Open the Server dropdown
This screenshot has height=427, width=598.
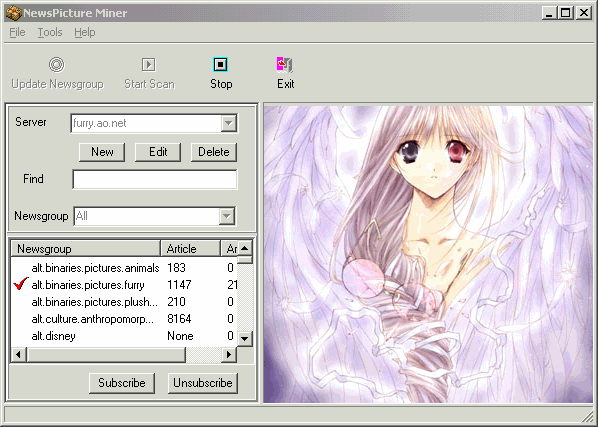coord(229,123)
